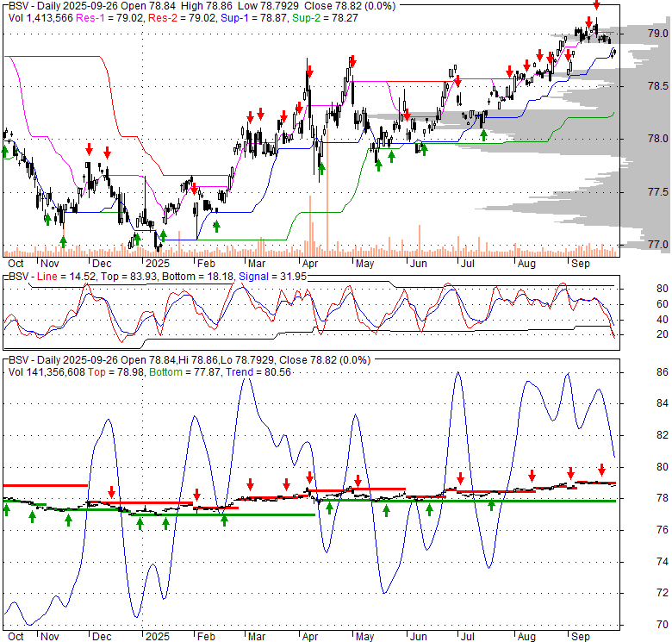The height and width of the screenshot is (642, 672).
Task: Click the Feb label on the bottom chart's time axis
Action: tap(206, 637)
